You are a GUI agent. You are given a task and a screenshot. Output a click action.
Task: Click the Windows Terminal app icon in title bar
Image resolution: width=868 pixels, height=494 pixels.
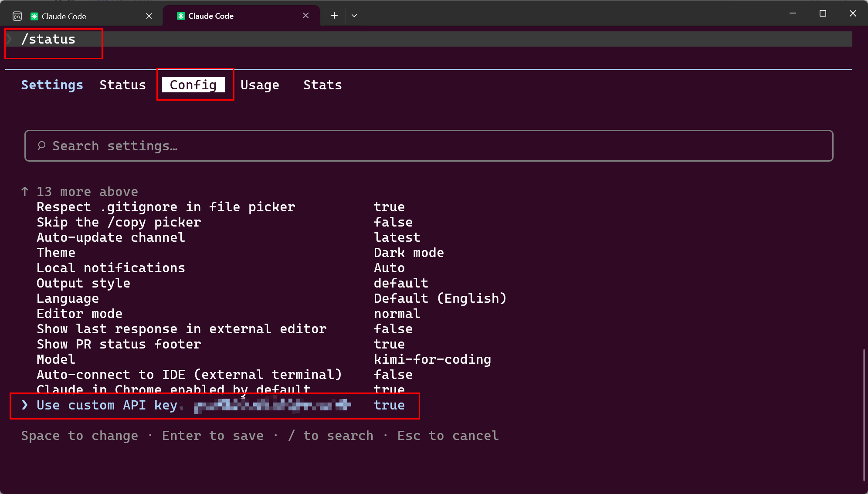coord(17,16)
